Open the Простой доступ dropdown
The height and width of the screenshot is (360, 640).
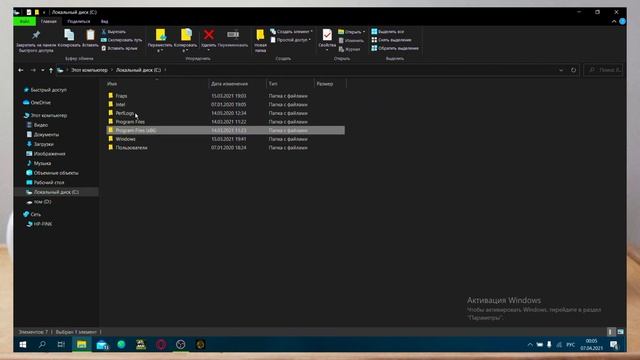291,40
